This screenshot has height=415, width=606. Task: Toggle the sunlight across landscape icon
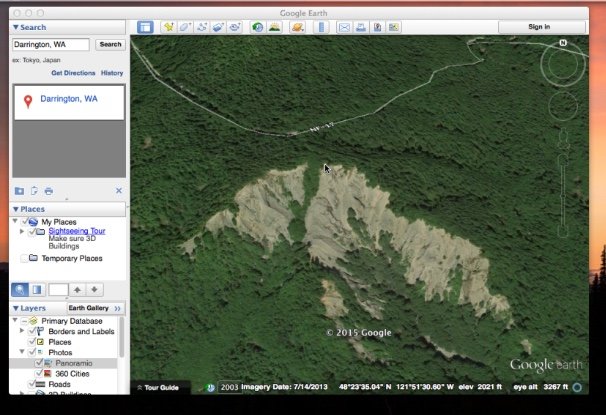coord(274,27)
